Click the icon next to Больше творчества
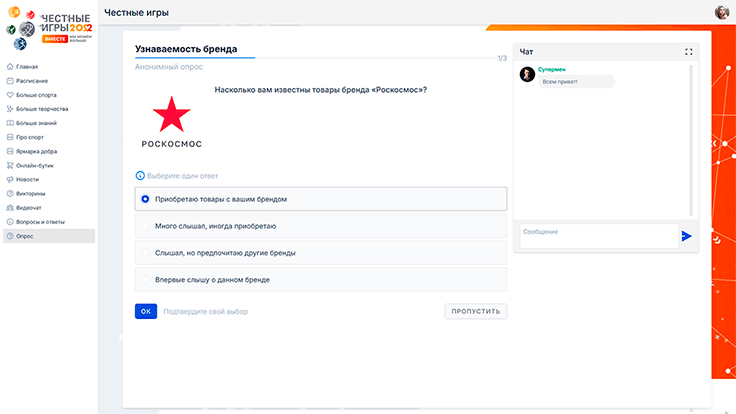The image size is (736, 414). (10, 109)
